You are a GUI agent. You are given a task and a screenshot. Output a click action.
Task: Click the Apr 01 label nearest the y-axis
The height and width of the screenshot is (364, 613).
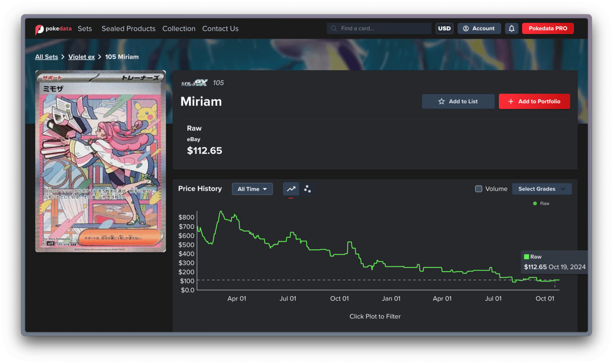(x=237, y=299)
